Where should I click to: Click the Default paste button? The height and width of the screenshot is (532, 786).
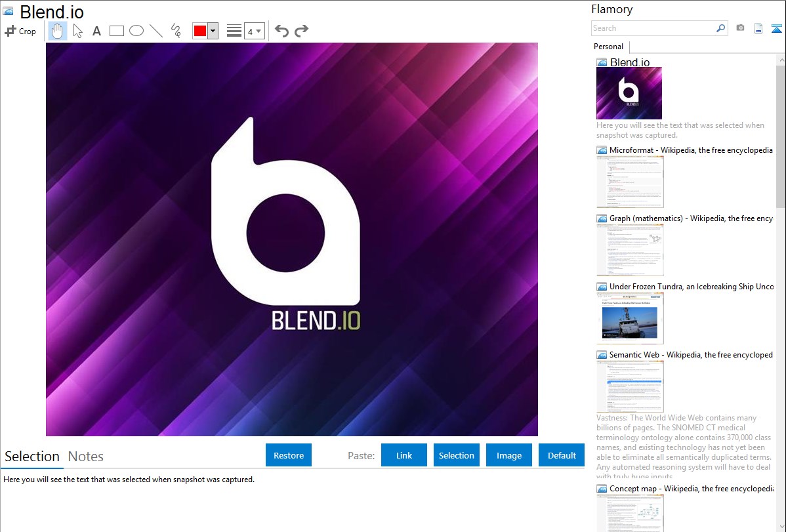562,455
